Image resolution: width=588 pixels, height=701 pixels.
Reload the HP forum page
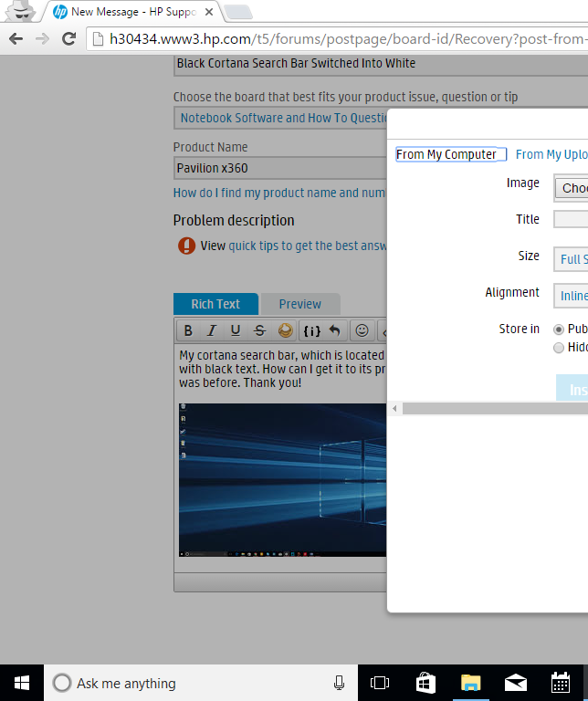(x=68, y=39)
